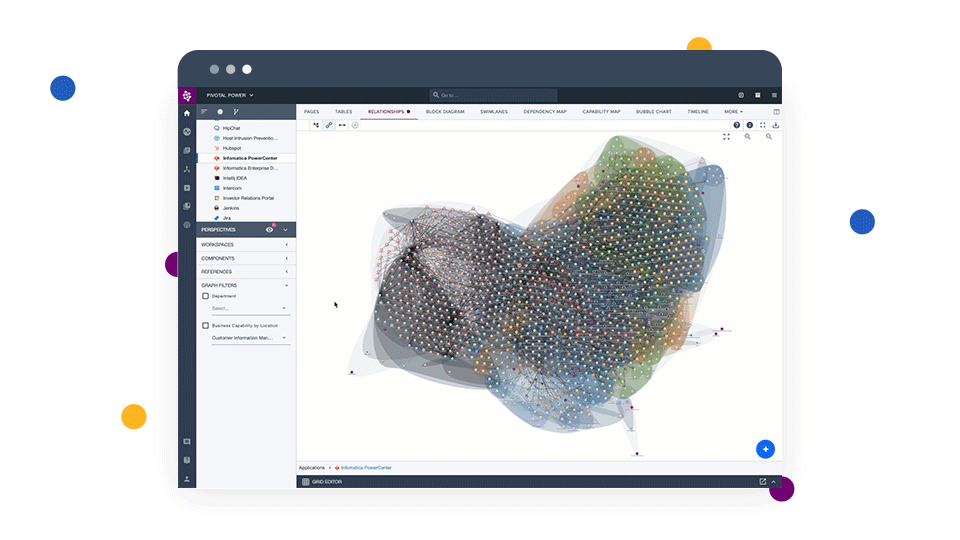
Task: Switch to the Dependency Map tab
Action: [x=545, y=112]
